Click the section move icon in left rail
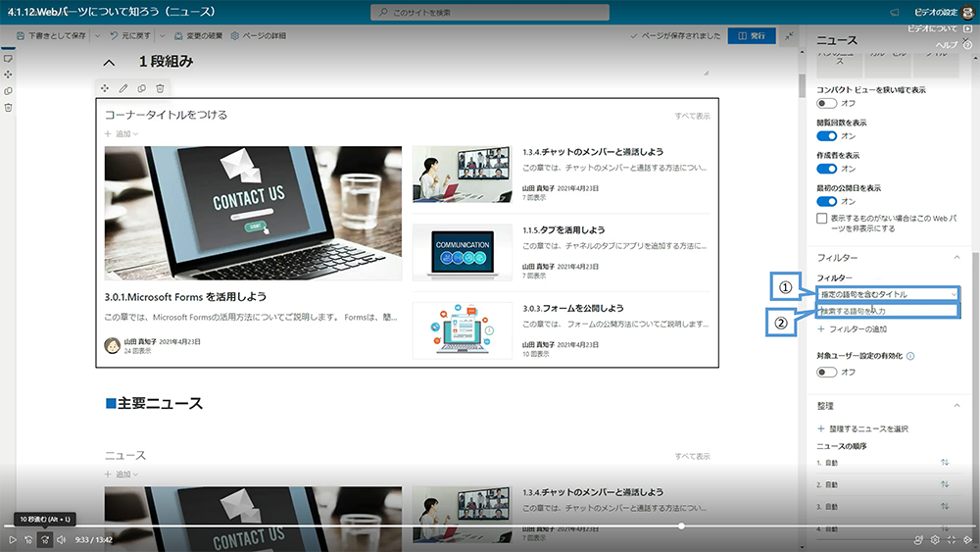Image resolution: width=980 pixels, height=552 pixels. coord(8,75)
